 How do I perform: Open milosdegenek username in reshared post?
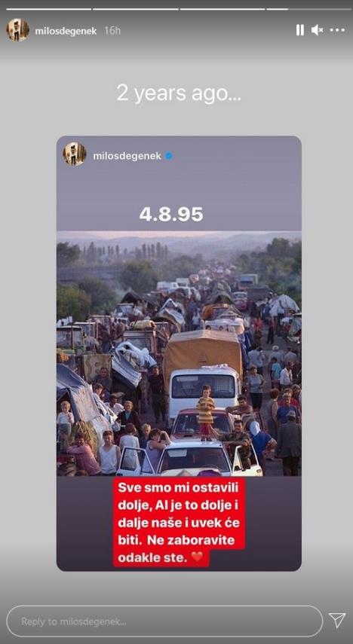tap(127, 157)
